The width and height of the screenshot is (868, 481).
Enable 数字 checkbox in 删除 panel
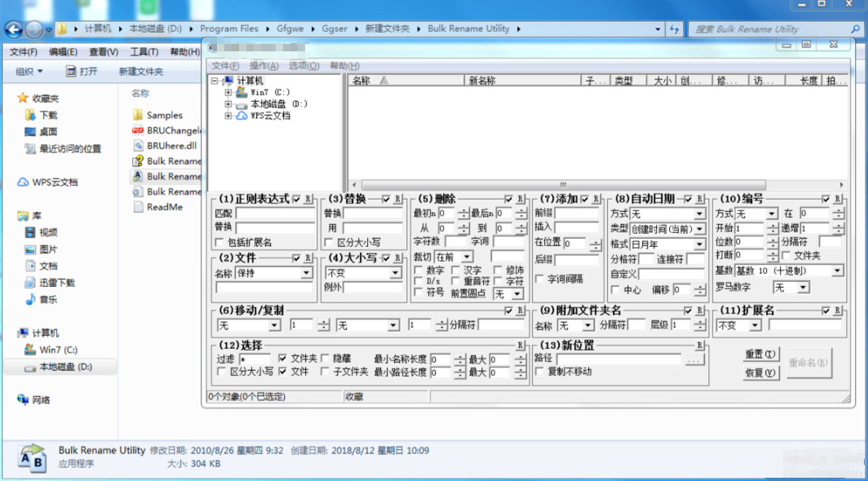point(418,270)
